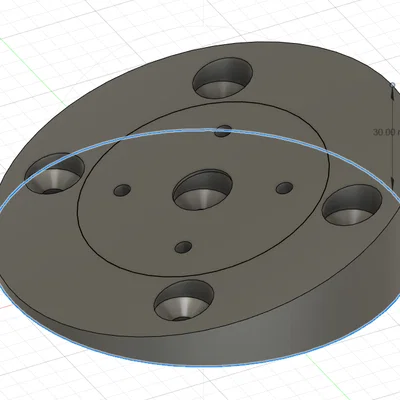Screen dimensions: 400x400
Task: Select the dimension arrow handle point above 30.00
Action: tap(393, 84)
